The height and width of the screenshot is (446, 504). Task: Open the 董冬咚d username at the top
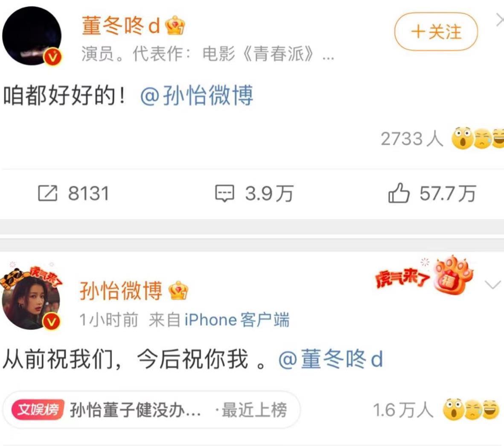[x=121, y=26]
